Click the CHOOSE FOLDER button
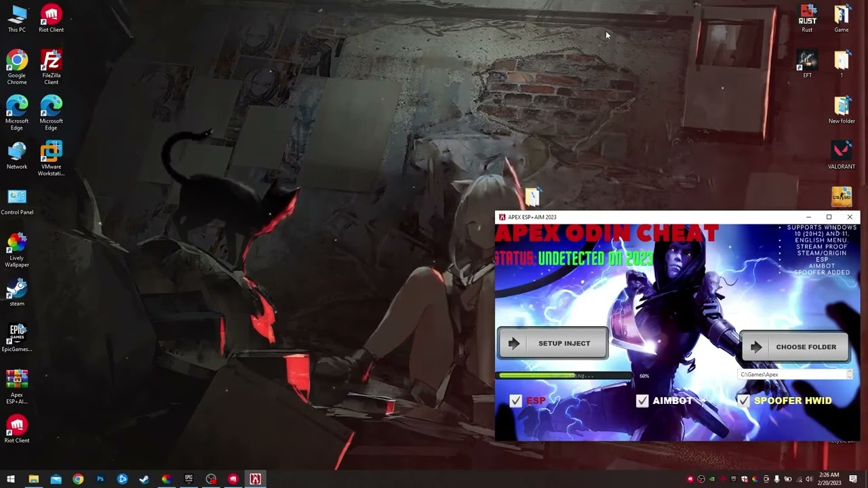Image resolution: width=868 pixels, height=488 pixels. point(795,346)
